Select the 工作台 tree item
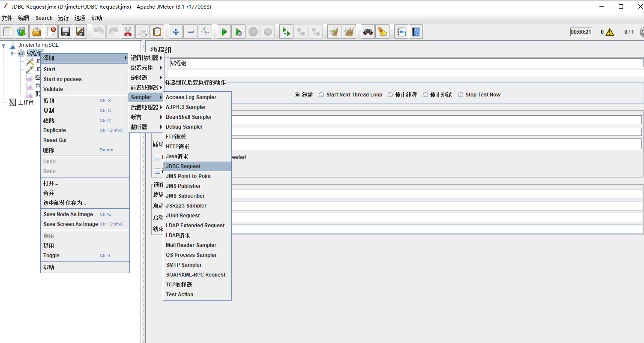The width and height of the screenshot is (644, 343). click(26, 102)
